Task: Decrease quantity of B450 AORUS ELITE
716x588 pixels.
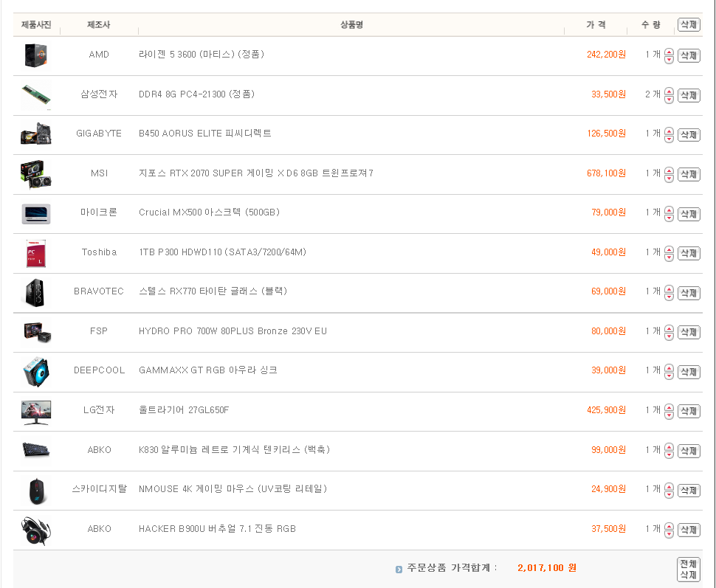Action: coord(669,139)
